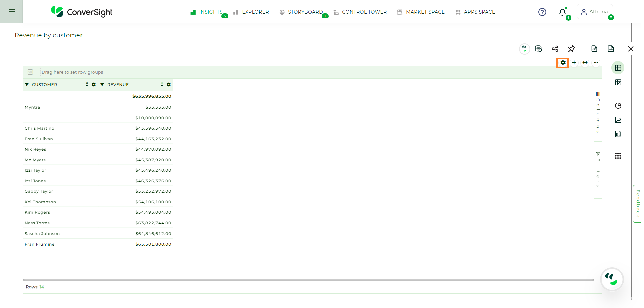The height and width of the screenshot is (308, 644).
Task: Open Market Space
Action: click(421, 12)
